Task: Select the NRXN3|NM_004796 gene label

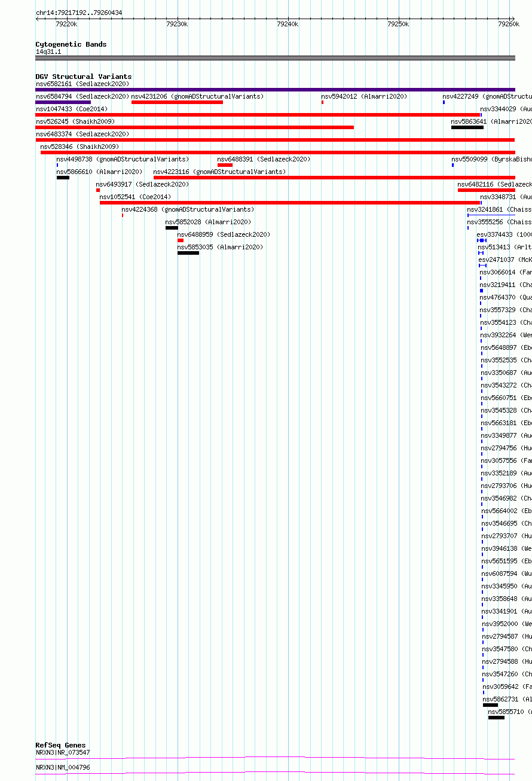Action: point(63,767)
